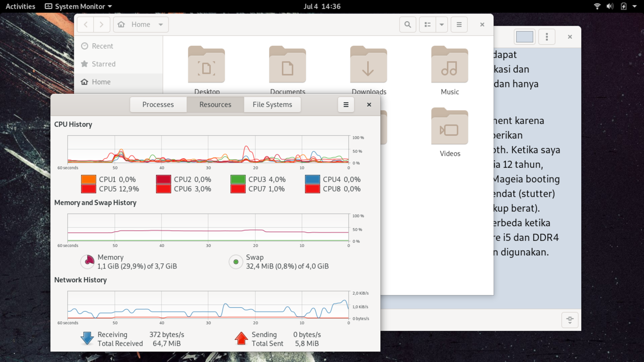644x362 pixels.
Task: Change CPU7 color swatch
Action: 237,189
